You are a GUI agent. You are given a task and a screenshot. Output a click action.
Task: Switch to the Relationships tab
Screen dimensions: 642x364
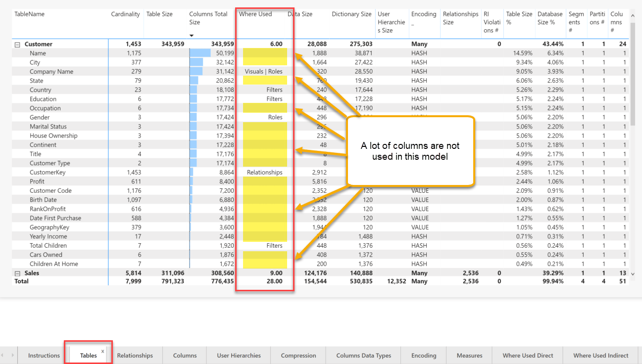tap(135, 355)
